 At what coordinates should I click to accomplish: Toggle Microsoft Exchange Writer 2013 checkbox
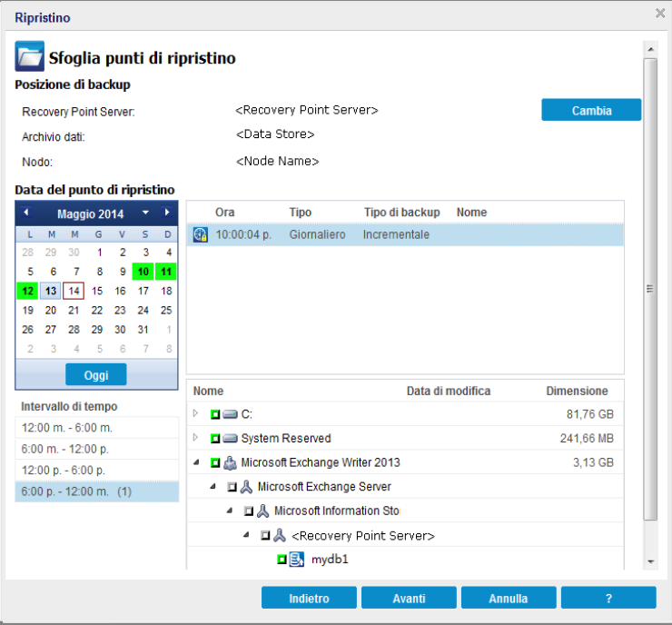point(215,462)
